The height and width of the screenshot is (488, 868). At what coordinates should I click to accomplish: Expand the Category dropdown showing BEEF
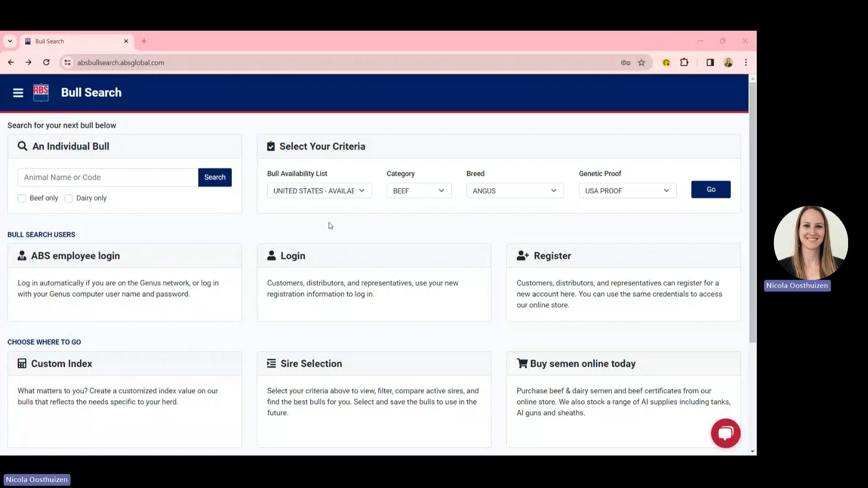418,190
